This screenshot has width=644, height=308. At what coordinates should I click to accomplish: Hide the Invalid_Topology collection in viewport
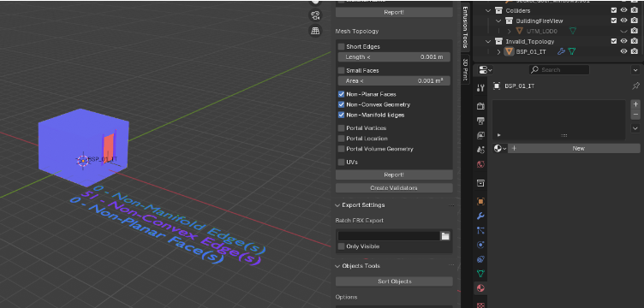(x=623, y=41)
